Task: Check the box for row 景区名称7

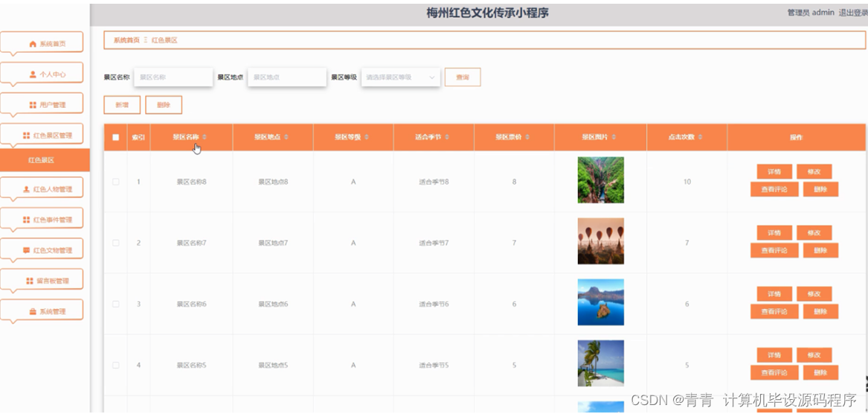Action: point(116,243)
